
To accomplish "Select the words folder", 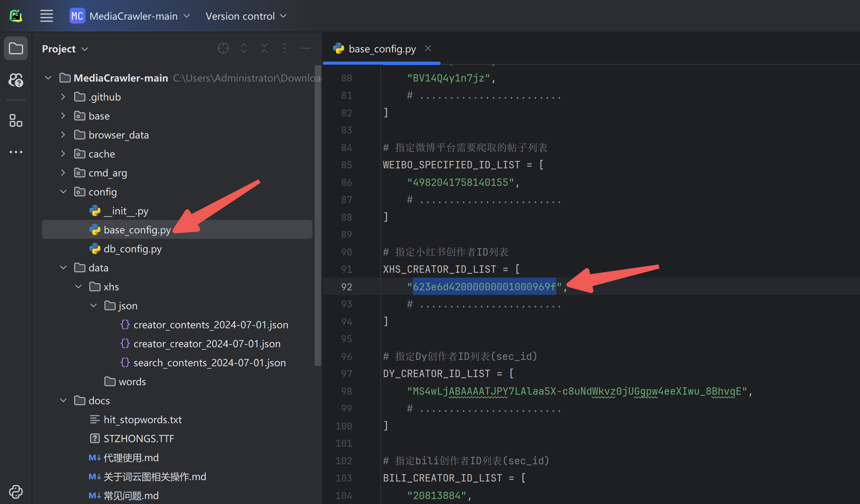I will pos(132,382).
